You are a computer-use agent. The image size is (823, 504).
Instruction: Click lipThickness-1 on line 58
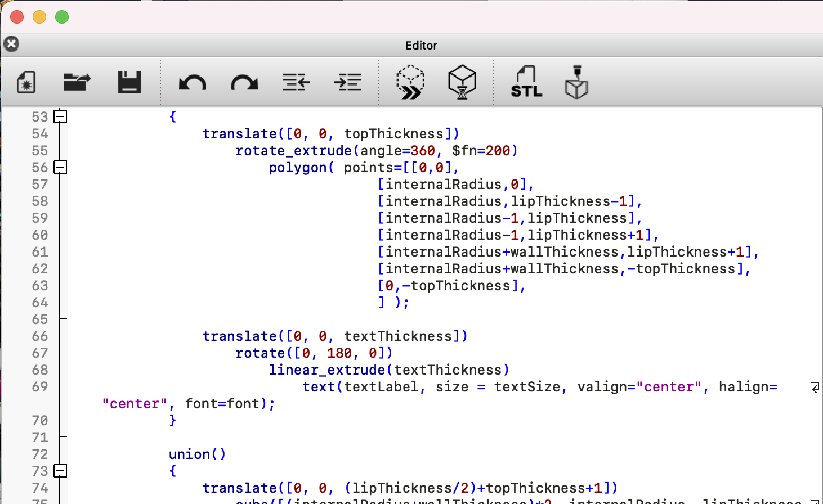(569, 201)
